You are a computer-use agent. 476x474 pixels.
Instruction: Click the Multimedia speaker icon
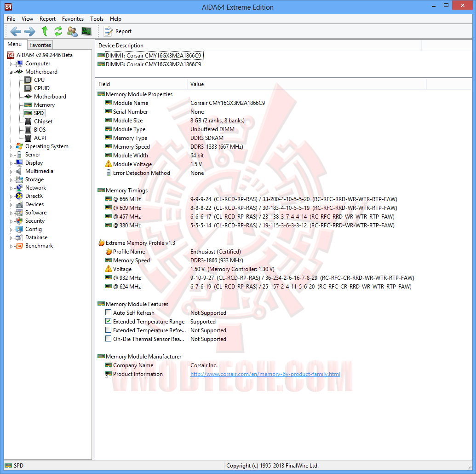(x=19, y=171)
